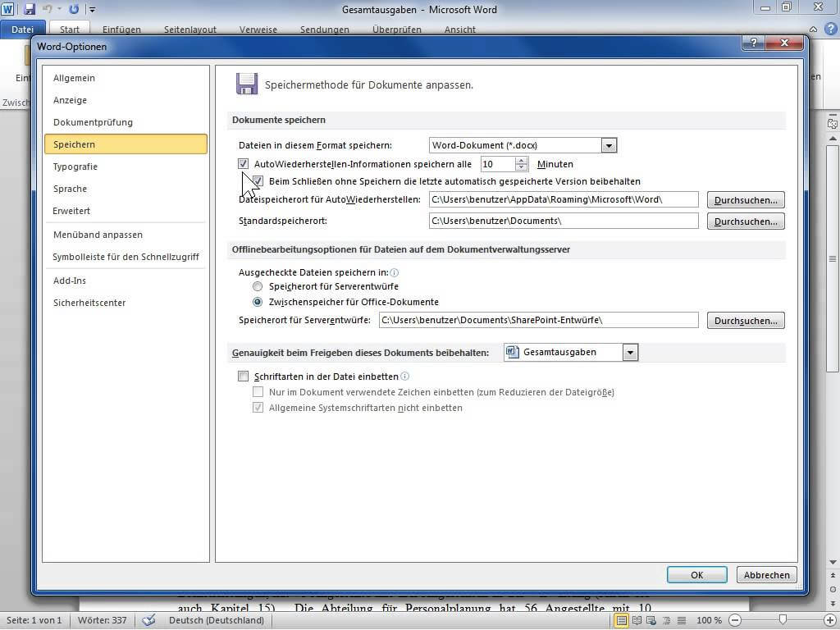Viewport: 840px width, 630px height.
Task: Browse for Standardspeicherort folder
Action: click(x=746, y=221)
